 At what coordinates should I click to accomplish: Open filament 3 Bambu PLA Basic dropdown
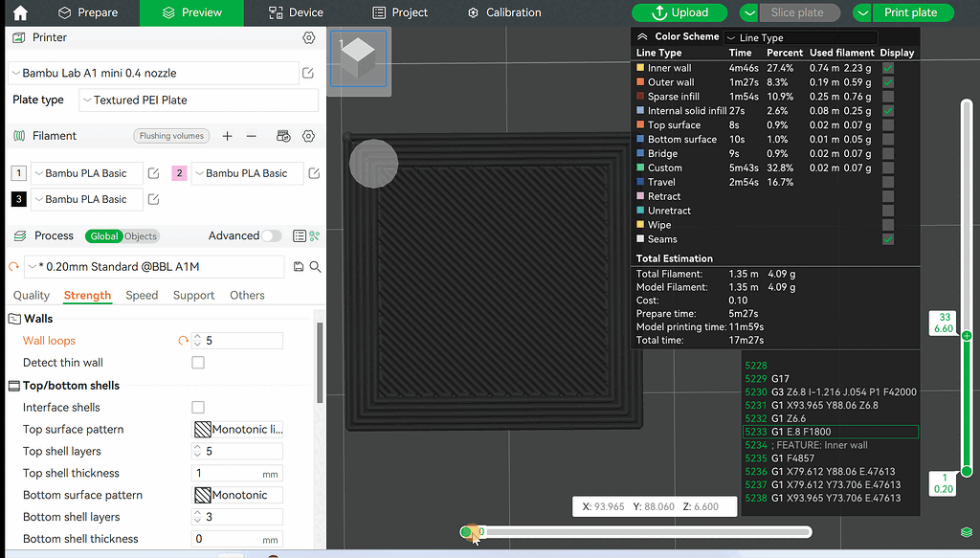click(86, 199)
